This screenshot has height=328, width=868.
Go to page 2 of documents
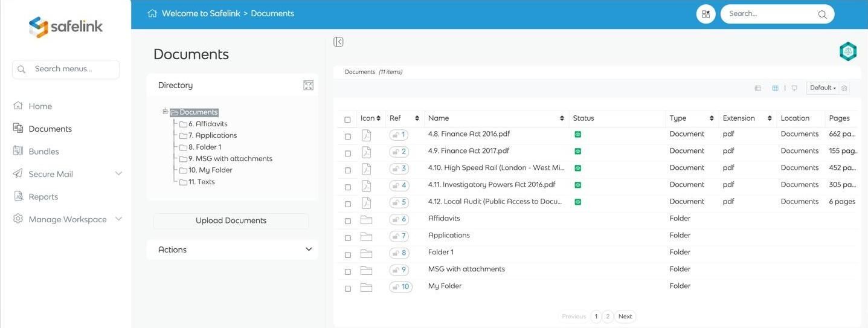pyautogui.click(x=608, y=317)
